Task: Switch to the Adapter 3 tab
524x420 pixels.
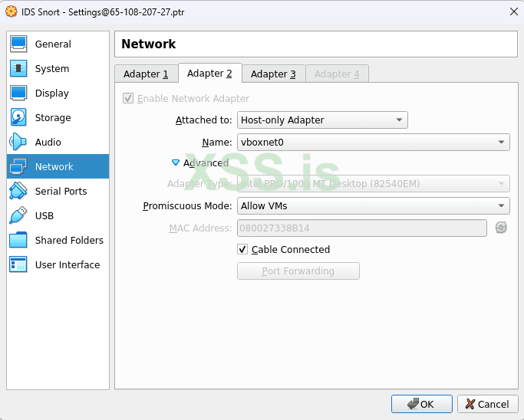Action: (273, 74)
